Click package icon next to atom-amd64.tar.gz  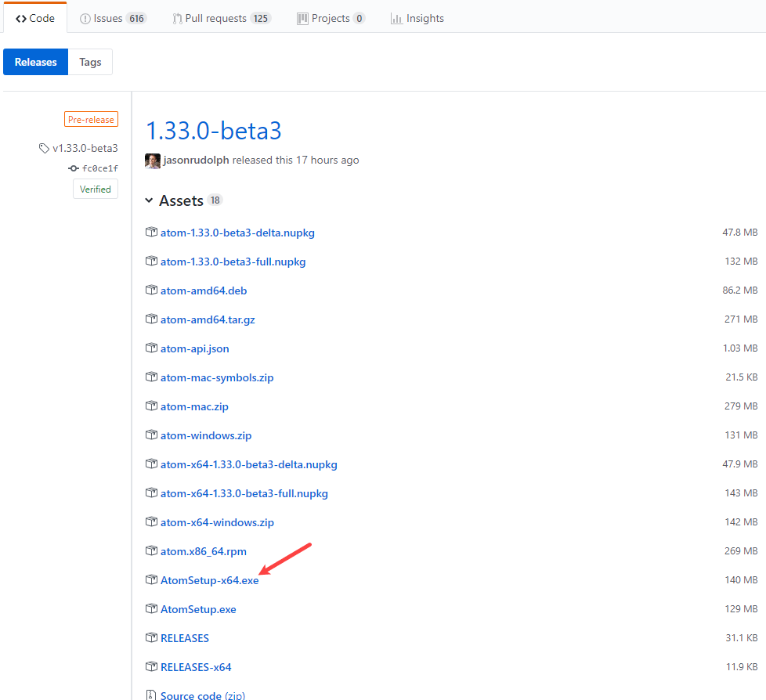[151, 319]
